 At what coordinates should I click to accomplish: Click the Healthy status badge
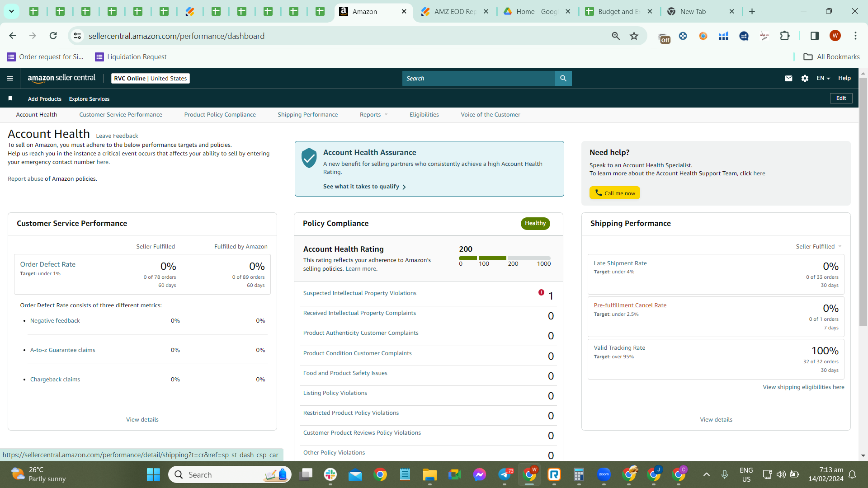point(535,223)
